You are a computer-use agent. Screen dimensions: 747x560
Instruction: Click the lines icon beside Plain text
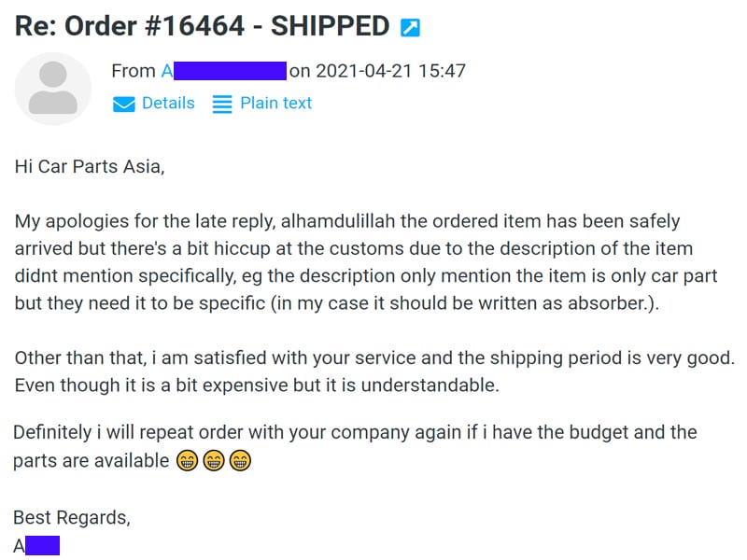pyautogui.click(x=222, y=104)
